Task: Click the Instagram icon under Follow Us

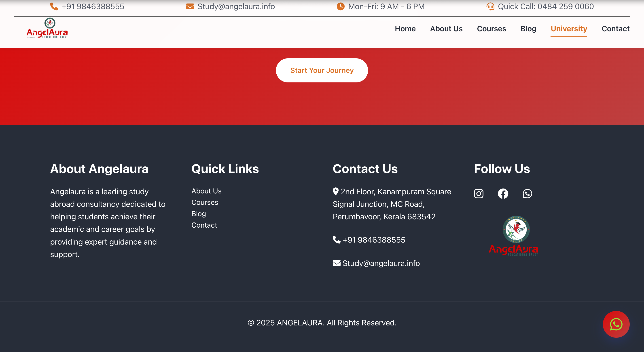Action: [x=479, y=193]
